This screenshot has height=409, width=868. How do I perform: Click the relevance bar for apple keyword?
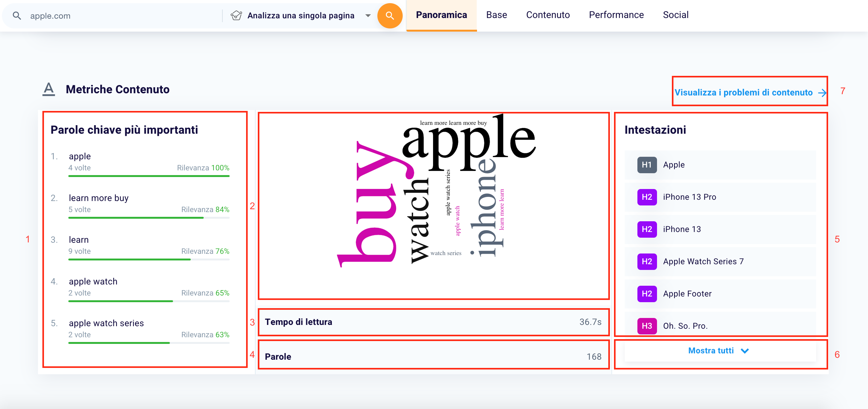click(149, 176)
